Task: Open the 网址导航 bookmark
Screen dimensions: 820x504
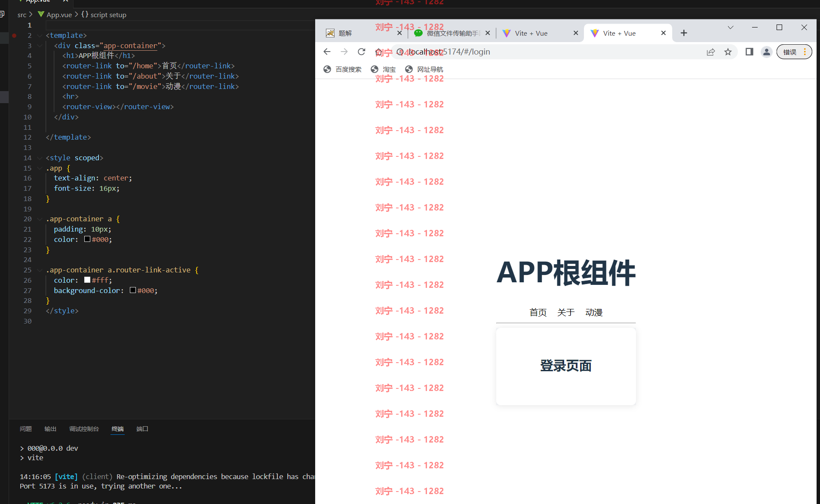Action: 424,69
